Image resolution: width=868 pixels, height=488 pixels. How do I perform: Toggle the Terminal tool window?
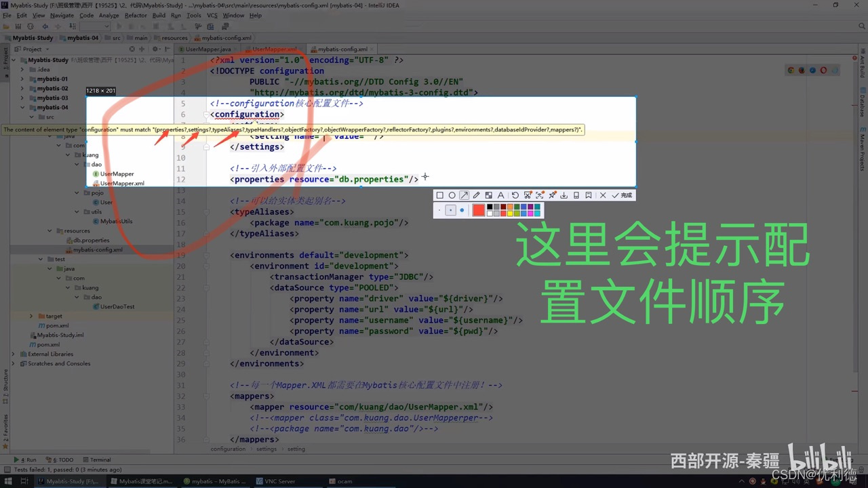pyautogui.click(x=97, y=460)
